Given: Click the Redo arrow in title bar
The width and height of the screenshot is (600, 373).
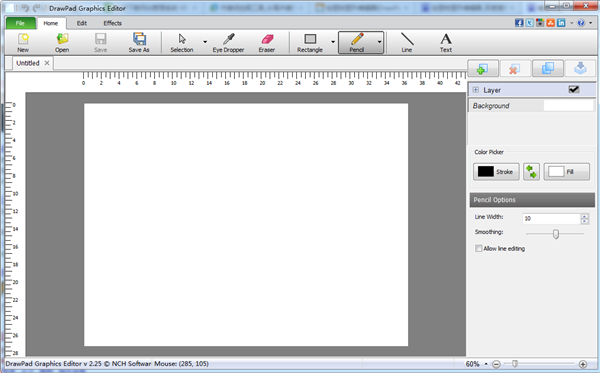Looking at the screenshot, I should [x=37, y=8].
